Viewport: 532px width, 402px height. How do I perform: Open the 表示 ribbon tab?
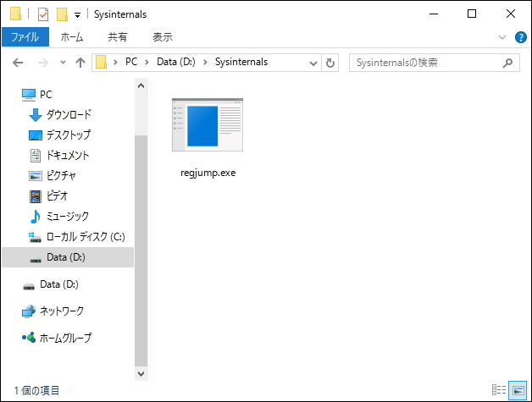(163, 36)
